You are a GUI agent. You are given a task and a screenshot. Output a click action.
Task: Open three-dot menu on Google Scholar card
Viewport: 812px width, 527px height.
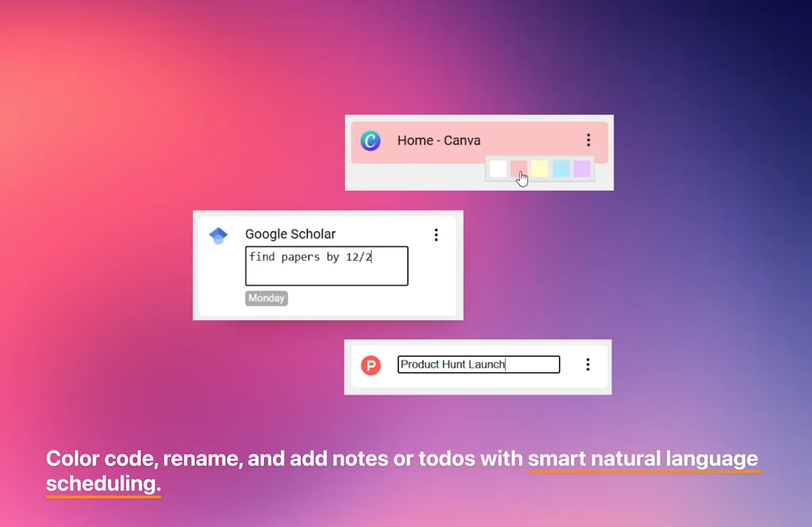pos(435,235)
